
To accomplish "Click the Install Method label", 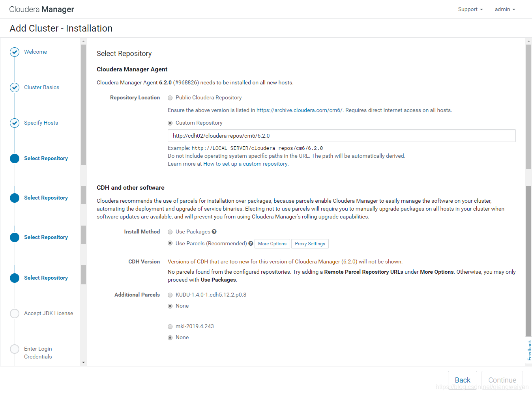I will tap(142, 232).
